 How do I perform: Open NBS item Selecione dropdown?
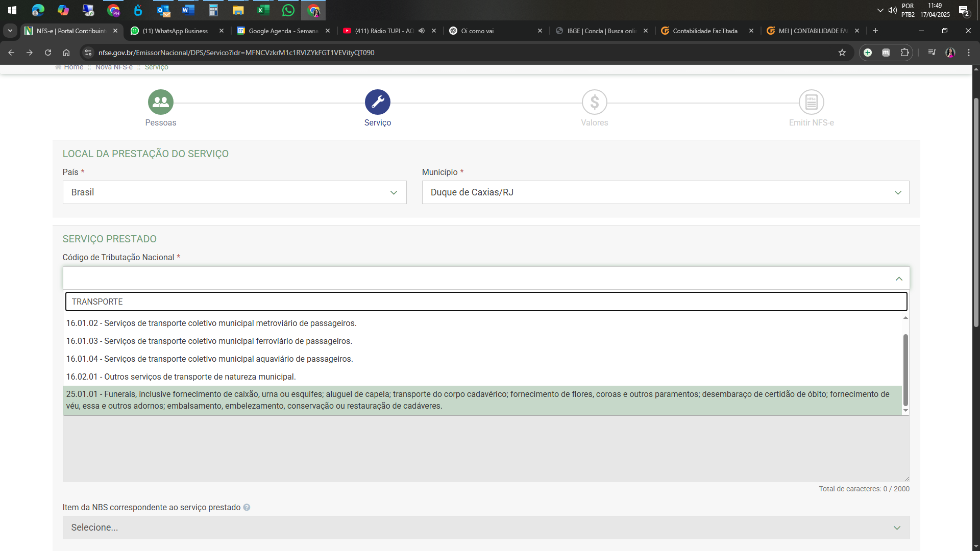486,528
